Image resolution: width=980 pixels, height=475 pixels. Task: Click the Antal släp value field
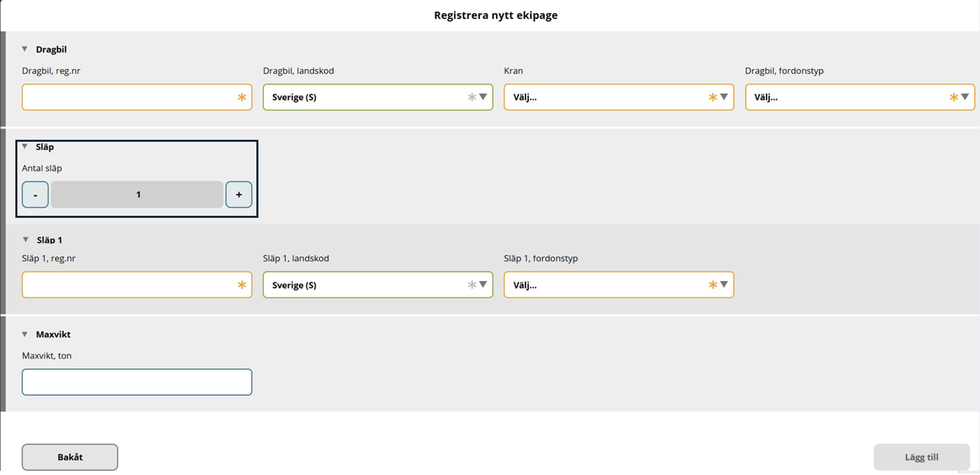[137, 194]
